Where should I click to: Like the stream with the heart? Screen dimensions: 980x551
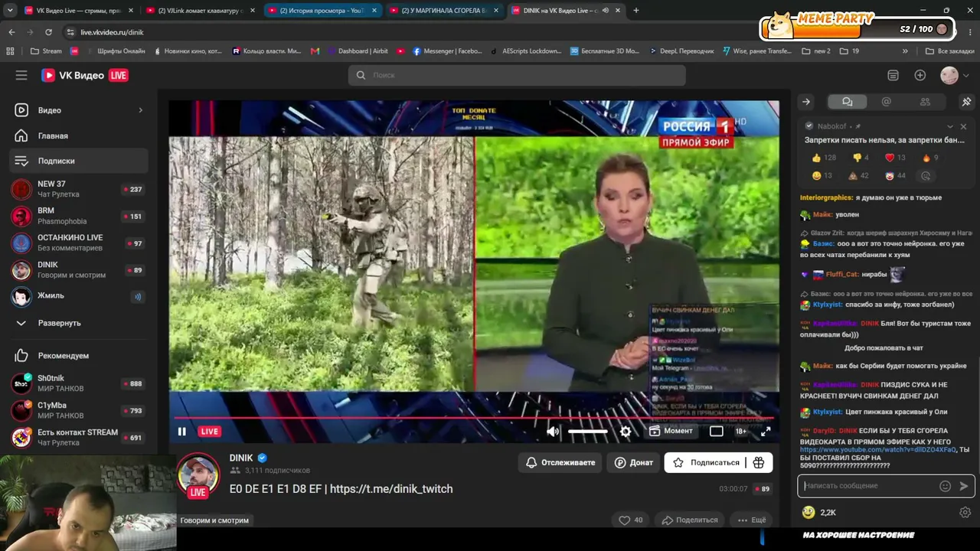click(x=632, y=520)
